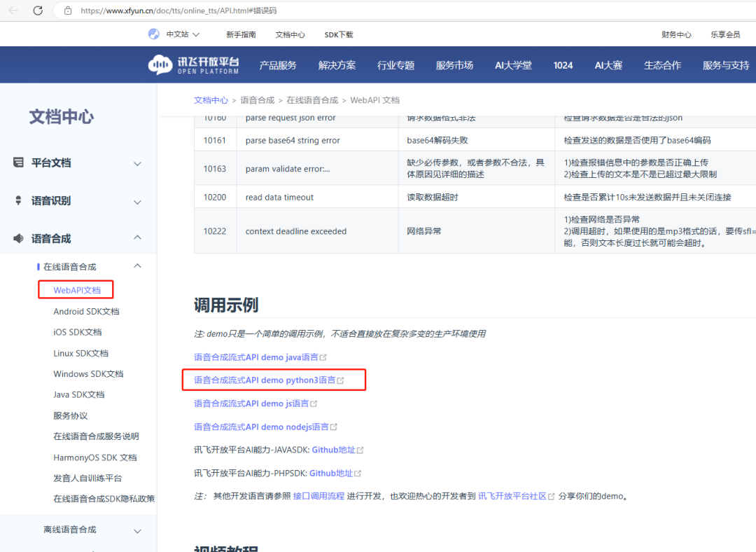This screenshot has height=552, width=756.
Task: Click the browser reload icon
Action: coord(38,11)
